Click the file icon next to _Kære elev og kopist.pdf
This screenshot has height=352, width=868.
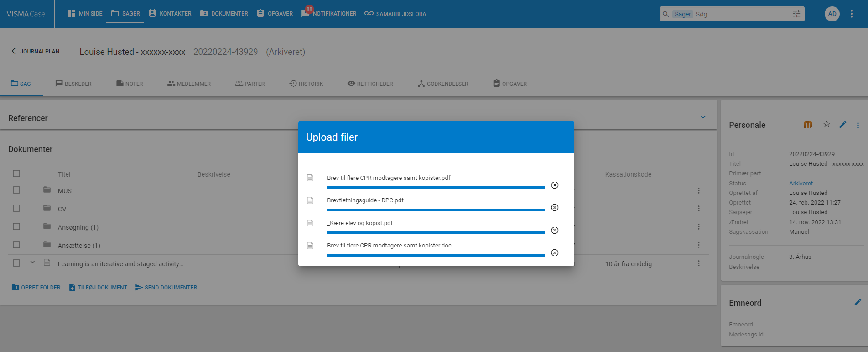pos(310,223)
